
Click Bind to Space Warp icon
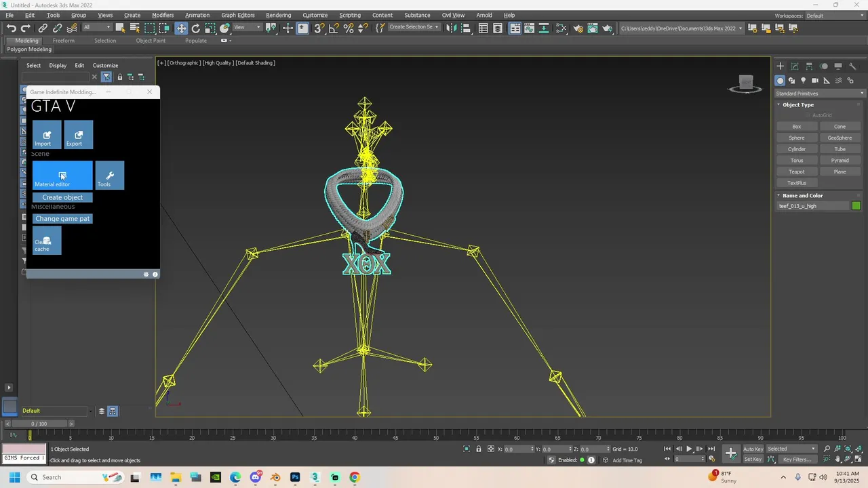(72, 28)
